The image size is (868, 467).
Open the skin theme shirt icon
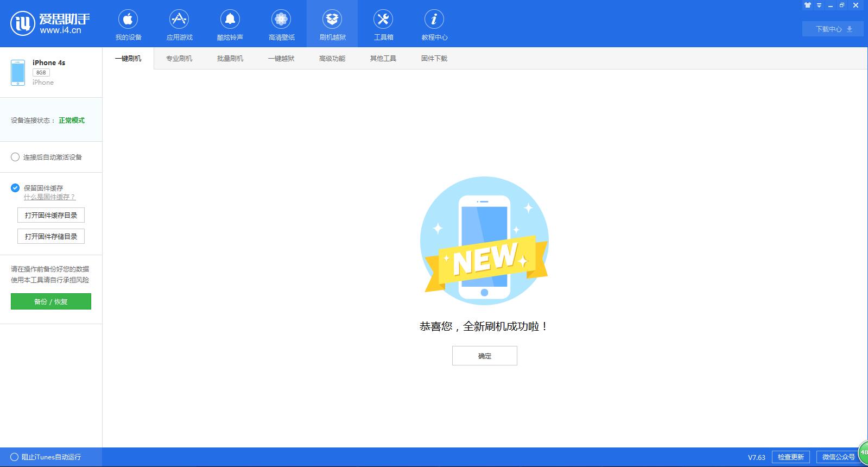point(808,5)
